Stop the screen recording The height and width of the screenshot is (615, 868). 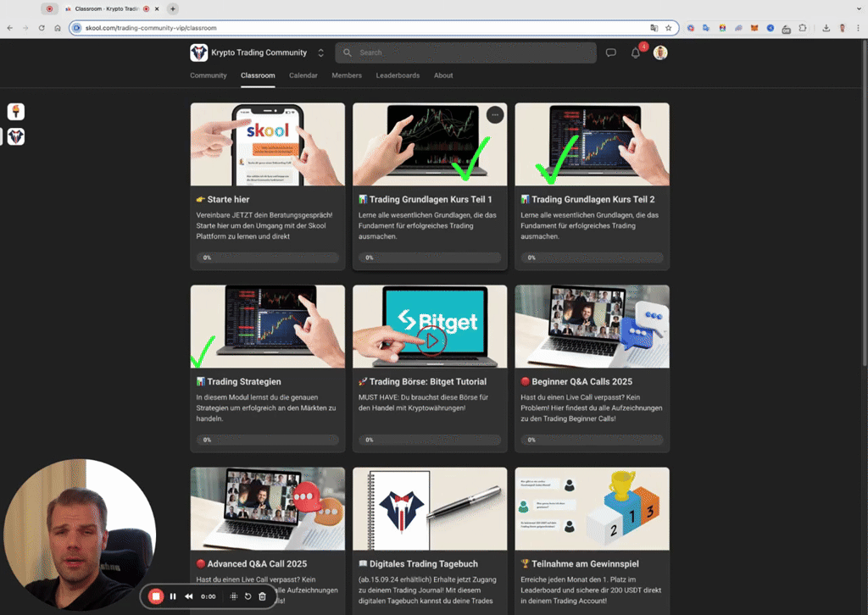click(x=156, y=596)
